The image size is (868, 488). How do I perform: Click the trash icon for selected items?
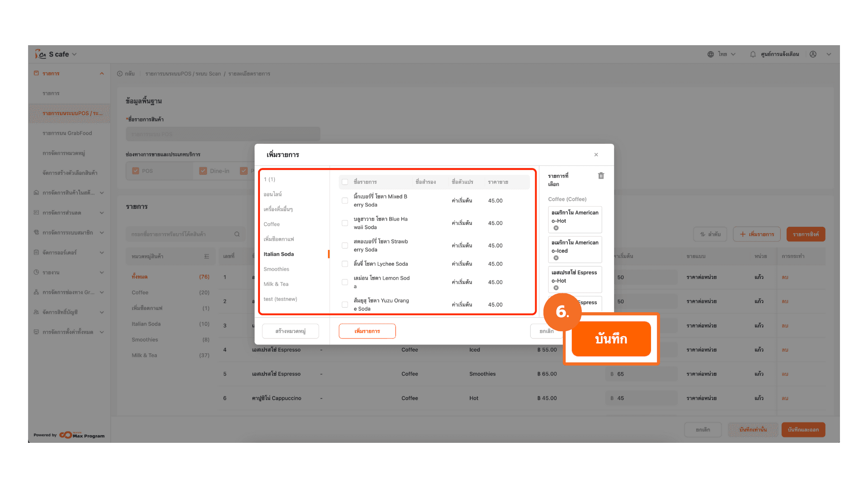[601, 176]
